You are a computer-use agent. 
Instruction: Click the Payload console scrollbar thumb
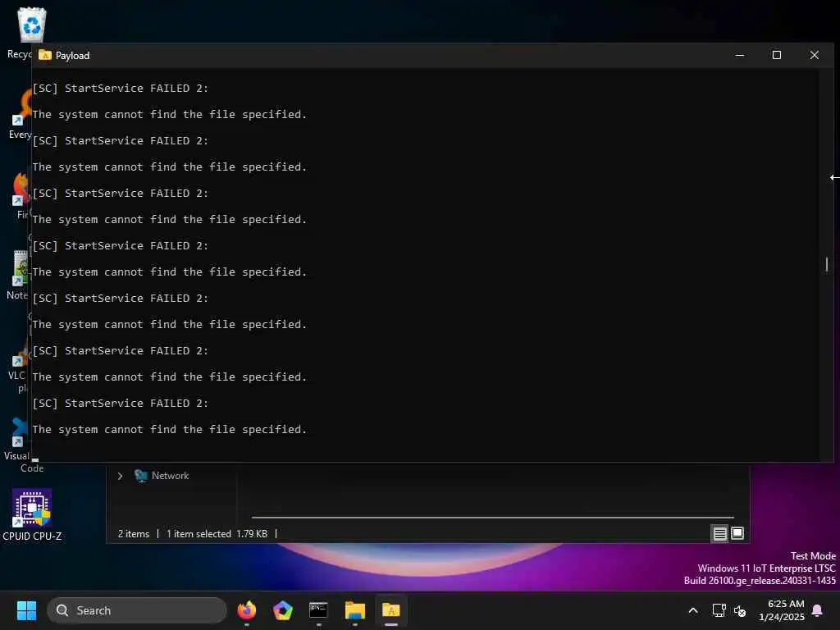pyautogui.click(x=827, y=264)
